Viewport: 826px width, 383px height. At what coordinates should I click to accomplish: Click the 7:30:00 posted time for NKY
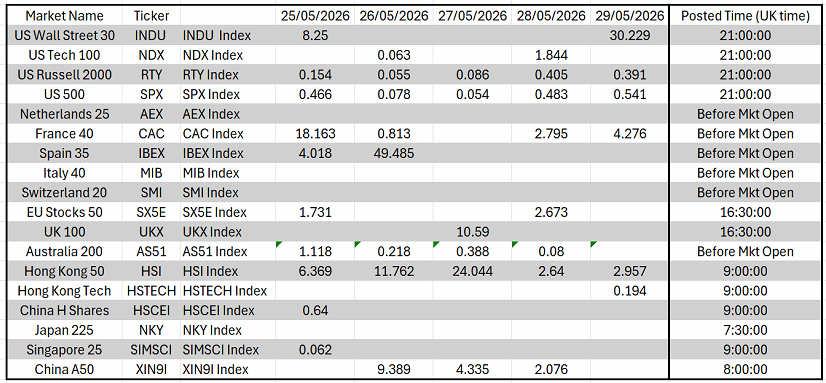pyautogui.click(x=745, y=330)
